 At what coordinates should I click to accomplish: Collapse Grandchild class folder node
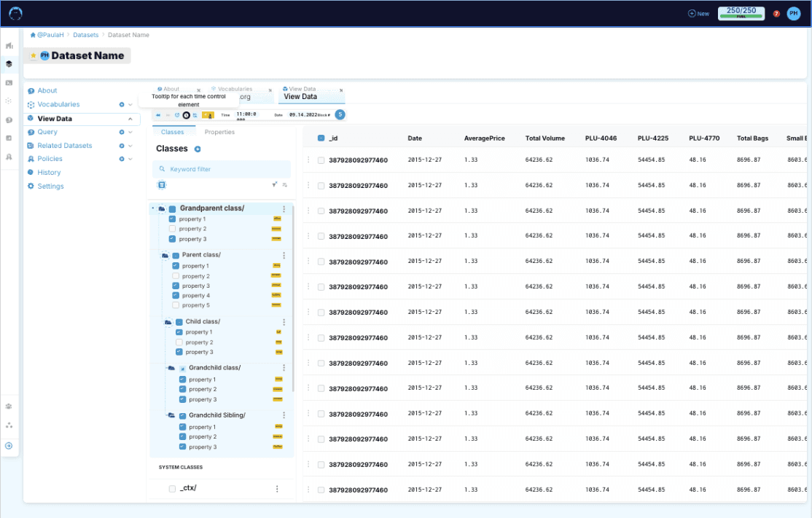pyautogui.click(x=171, y=368)
